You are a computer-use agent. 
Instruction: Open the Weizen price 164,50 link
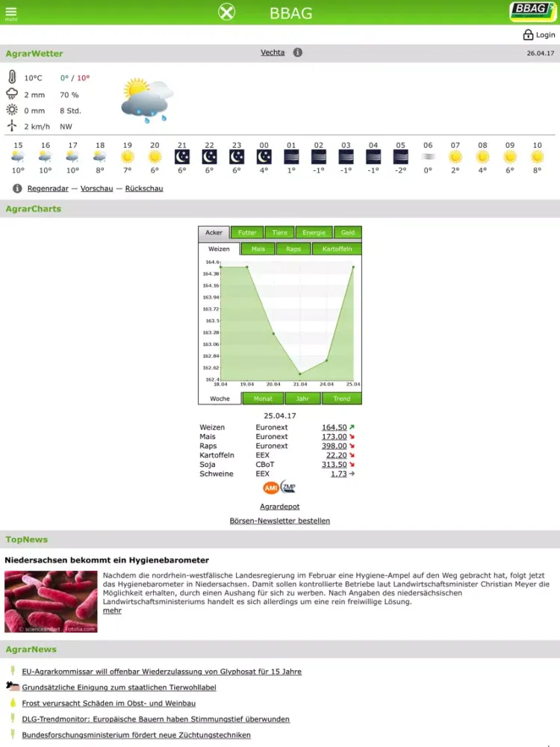pos(334,427)
